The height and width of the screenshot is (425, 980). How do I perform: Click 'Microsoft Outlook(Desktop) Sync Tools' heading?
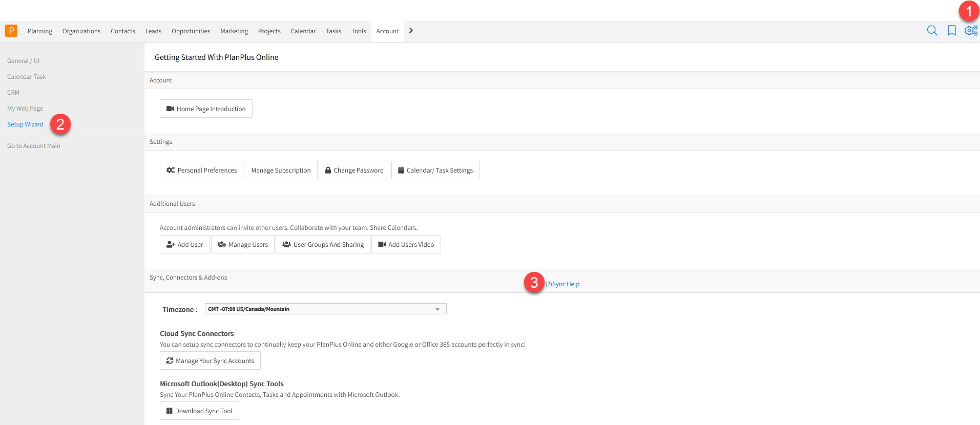coord(222,384)
